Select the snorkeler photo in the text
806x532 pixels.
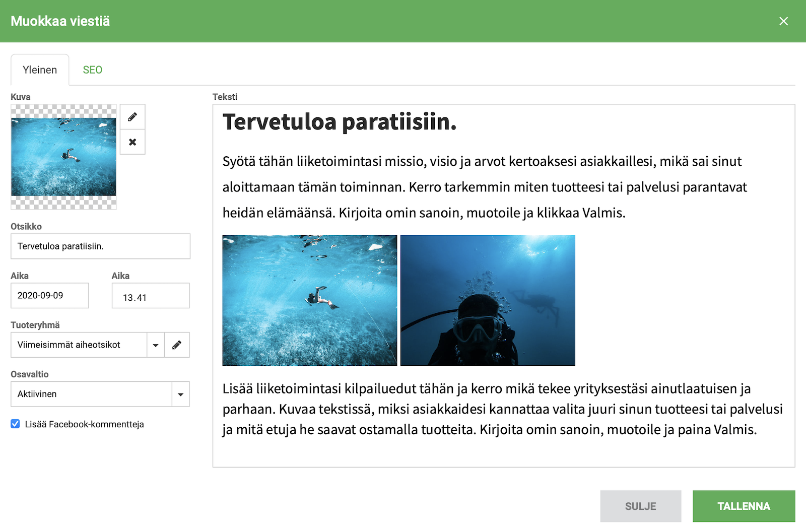pyautogui.click(x=310, y=300)
